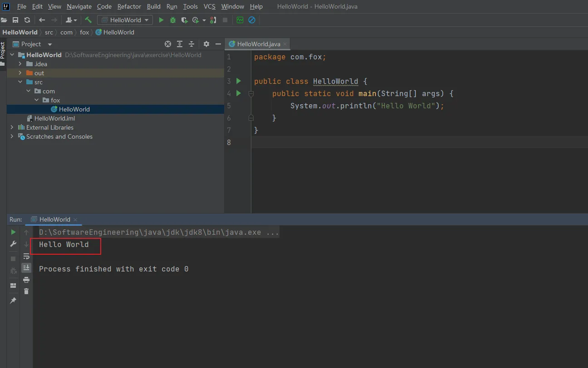
Task: Click the Forward arrow icon in the toolbar
Action: tap(54, 20)
